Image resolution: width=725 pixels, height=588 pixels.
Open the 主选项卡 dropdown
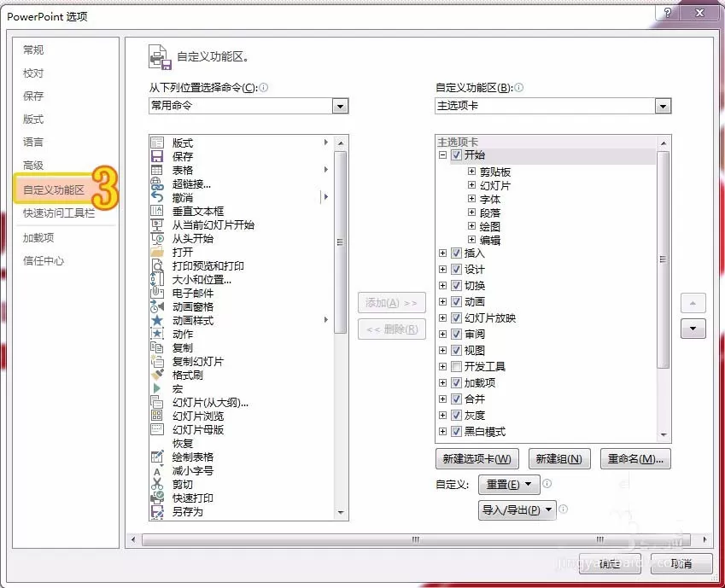pyautogui.click(x=663, y=106)
